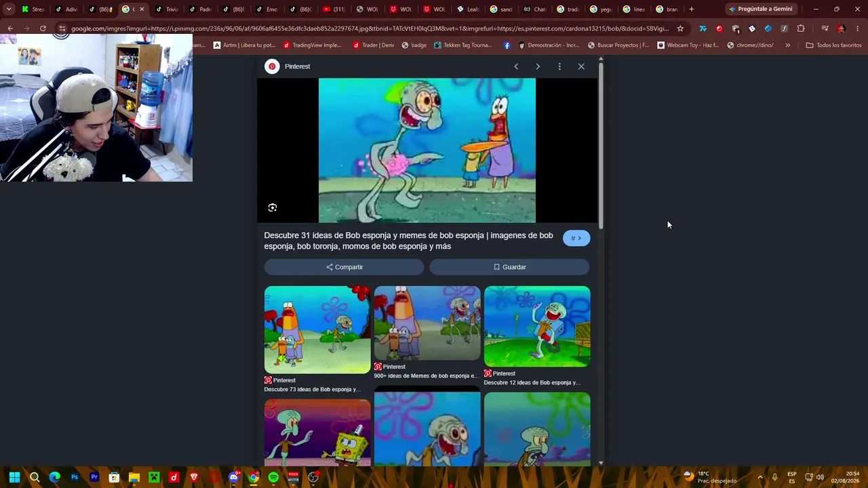
Task: Click the preview panel scroll down arrow
Action: 601,463
